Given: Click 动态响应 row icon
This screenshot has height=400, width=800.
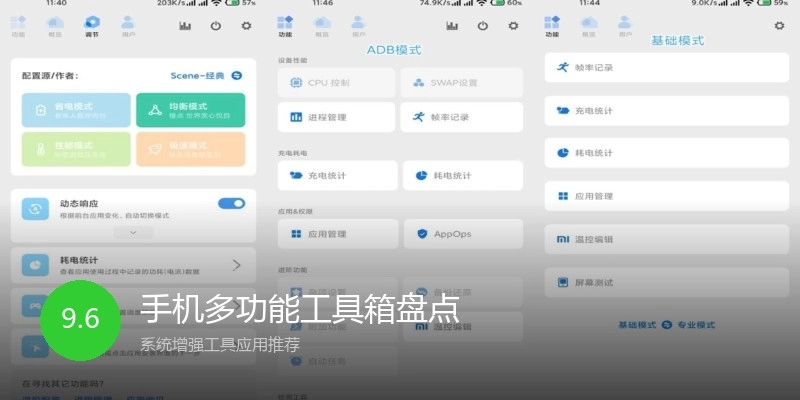Looking at the screenshot, I should coord(35,209).
